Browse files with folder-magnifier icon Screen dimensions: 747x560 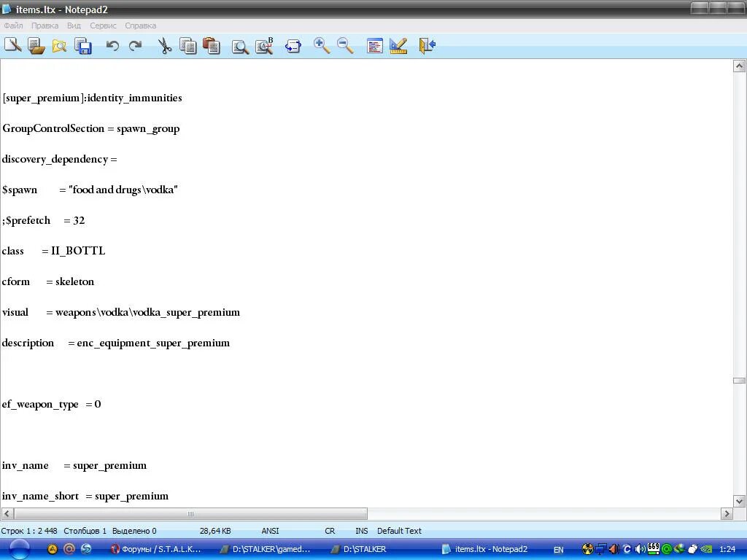click(x=60, y=46)
